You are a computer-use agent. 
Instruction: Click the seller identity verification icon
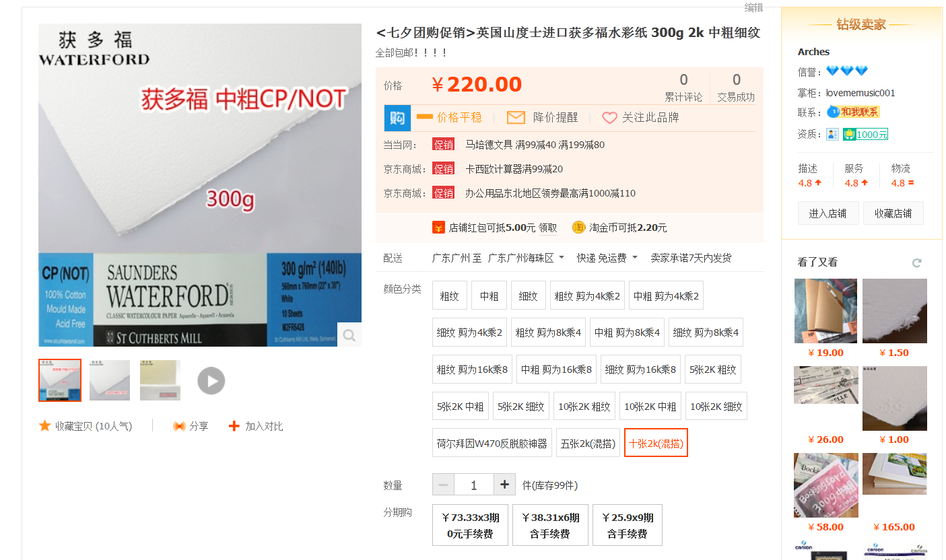point(832,134)
